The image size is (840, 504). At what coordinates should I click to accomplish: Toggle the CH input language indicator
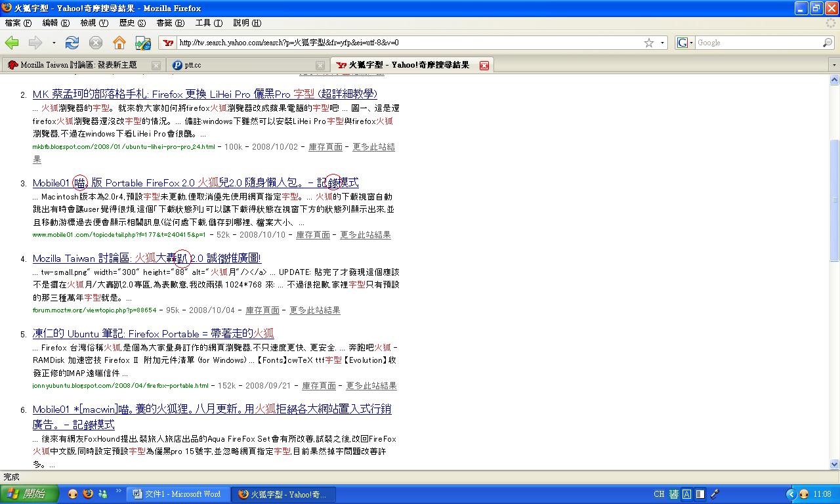pos(659,494)
